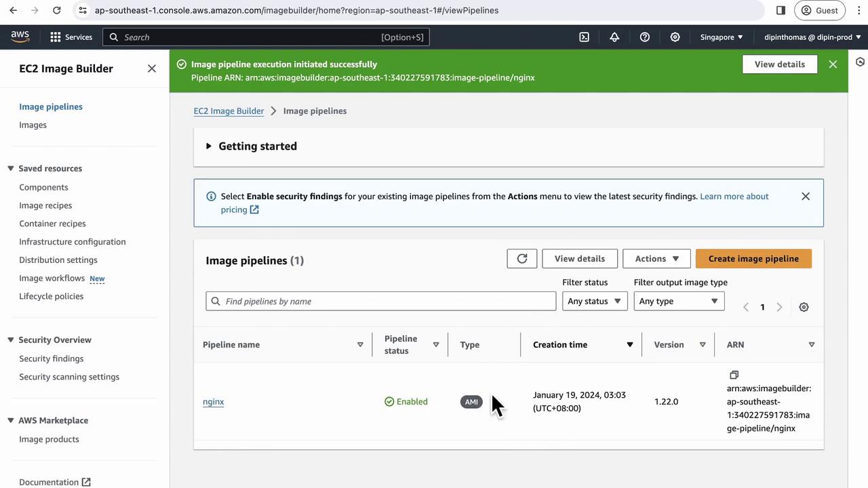Click the browser forward arrow
Viewport: 868px width, 488px height.
(35, 10)
